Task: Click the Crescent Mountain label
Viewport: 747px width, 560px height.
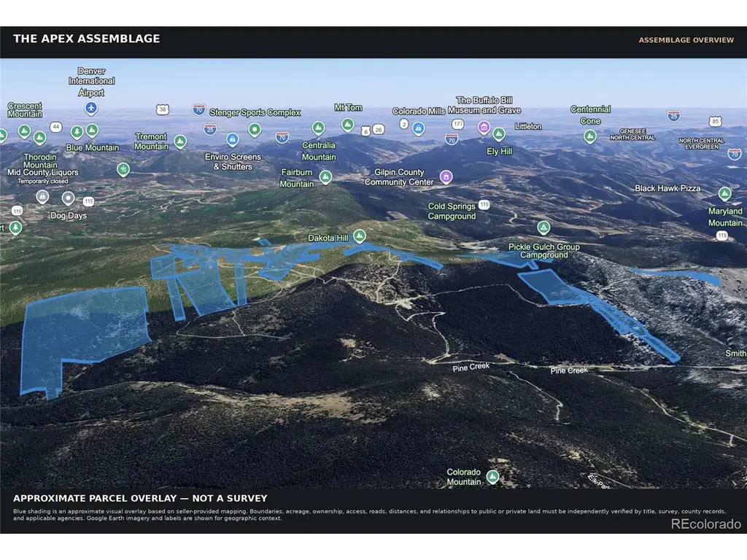Action: (x=25, y=110)
